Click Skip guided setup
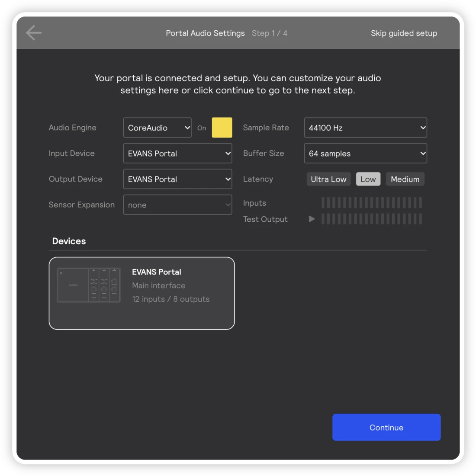The width and height of the screenshot is (476, 476). pyautogui.click(x=404, y=33)
